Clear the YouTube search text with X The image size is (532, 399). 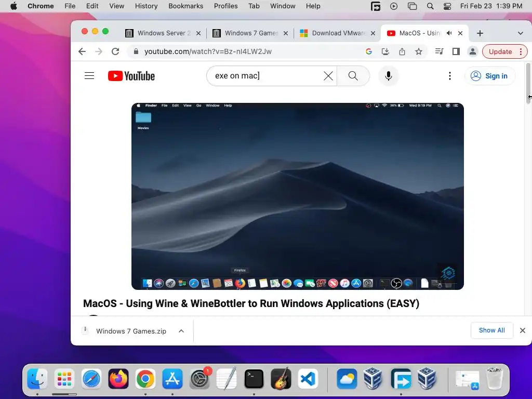pyautogui.click(x=328, y=76)
